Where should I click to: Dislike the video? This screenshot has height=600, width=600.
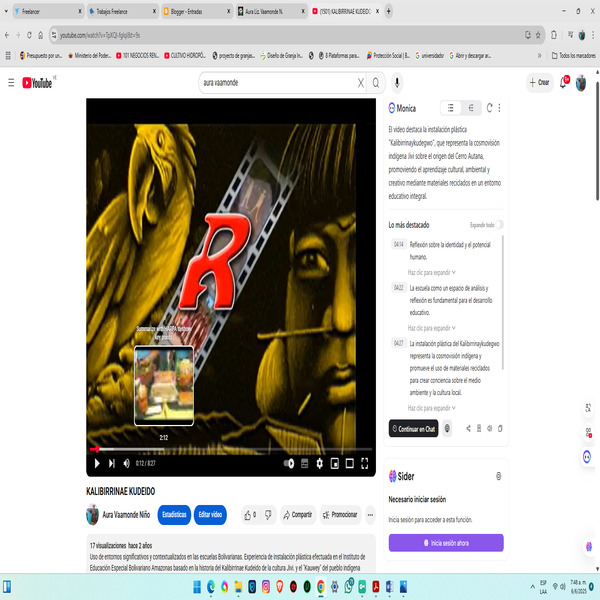268,515
